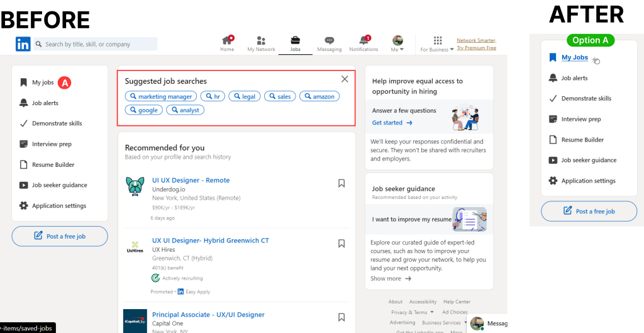The height and width of the screenshot is (333, 644).
Task: Click Job alerts bell in AFTER panel
Action: (553, 78)
